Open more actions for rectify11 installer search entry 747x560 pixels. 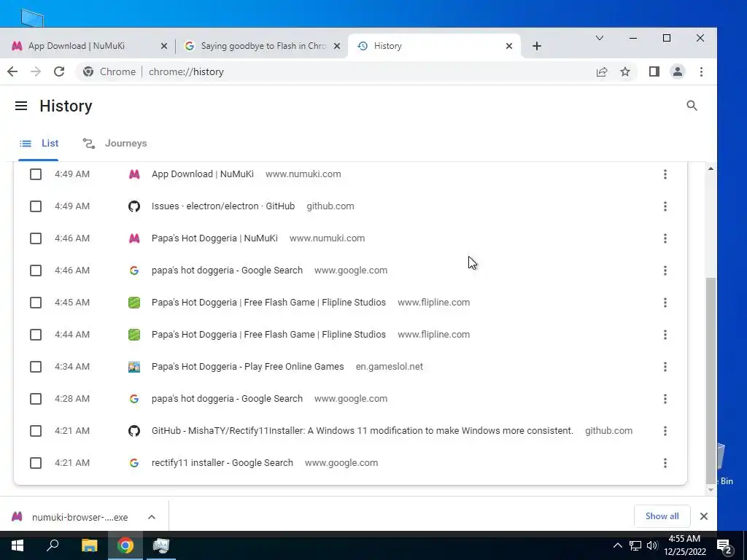(x=665, y=463)
